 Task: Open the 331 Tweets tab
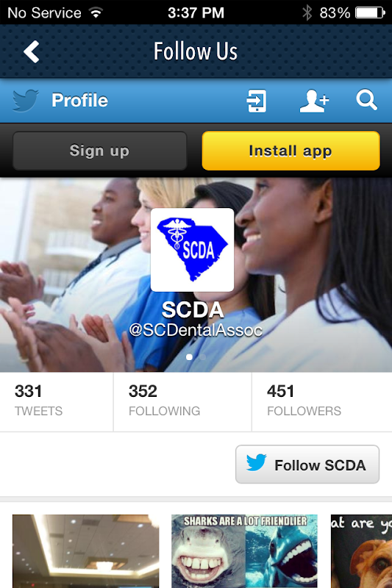[57, 401]
